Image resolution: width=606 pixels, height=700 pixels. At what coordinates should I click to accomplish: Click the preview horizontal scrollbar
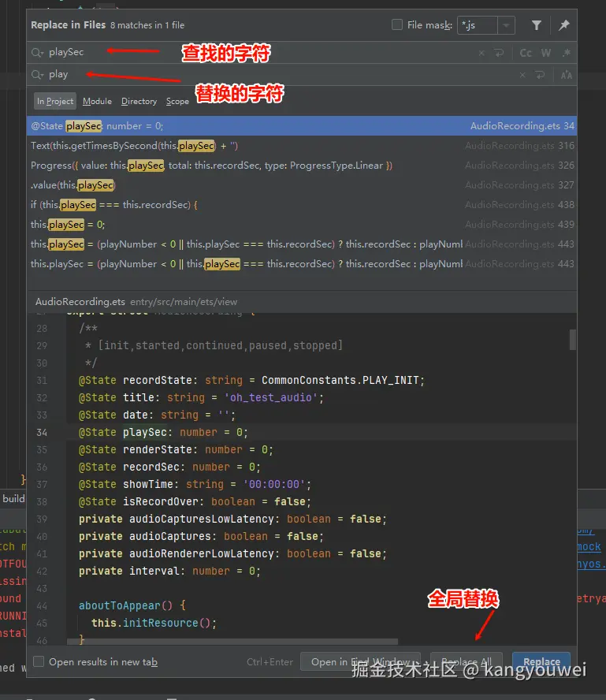click(232, 642)
